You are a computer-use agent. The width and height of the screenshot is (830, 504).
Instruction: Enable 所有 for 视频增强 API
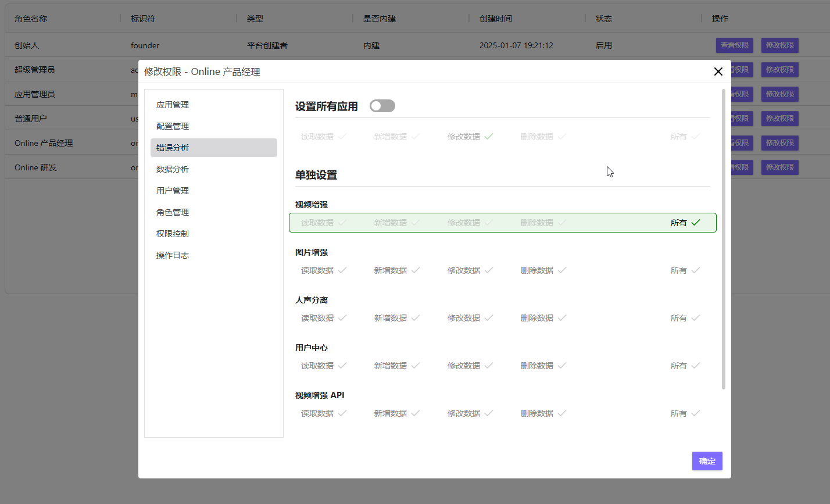(685, 413)
